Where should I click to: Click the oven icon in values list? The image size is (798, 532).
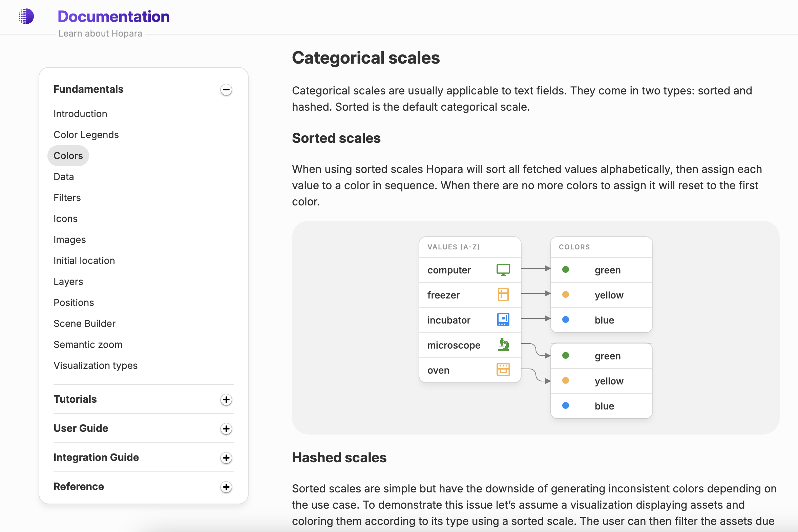click(x=503, y=369)
